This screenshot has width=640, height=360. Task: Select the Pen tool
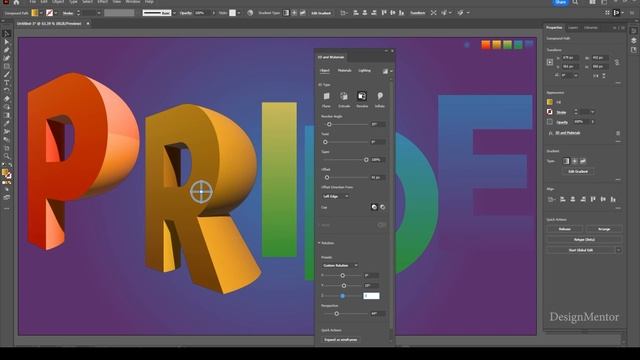[x=7, y=50]
